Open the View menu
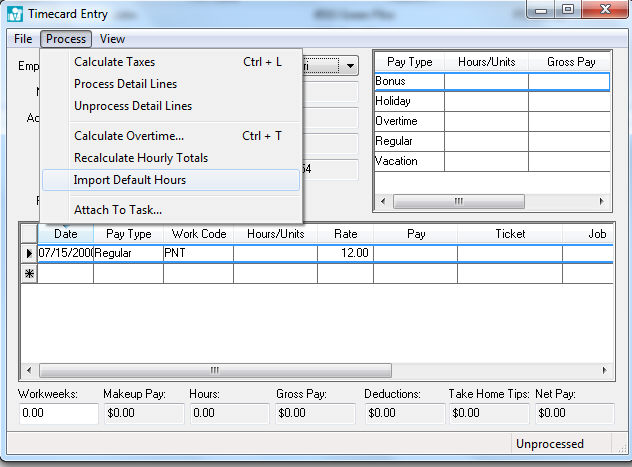Screen dimensions: 632x467 [112, 39]
